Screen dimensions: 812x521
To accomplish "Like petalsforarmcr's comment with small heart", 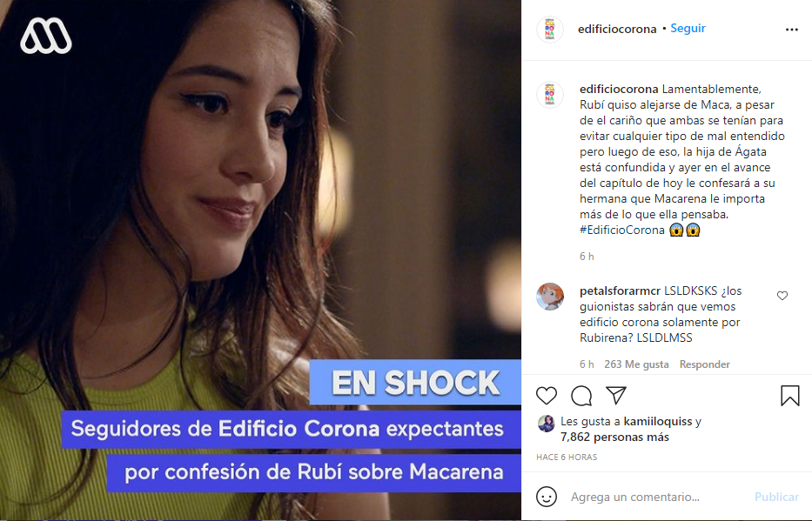I will coord(782,296).
